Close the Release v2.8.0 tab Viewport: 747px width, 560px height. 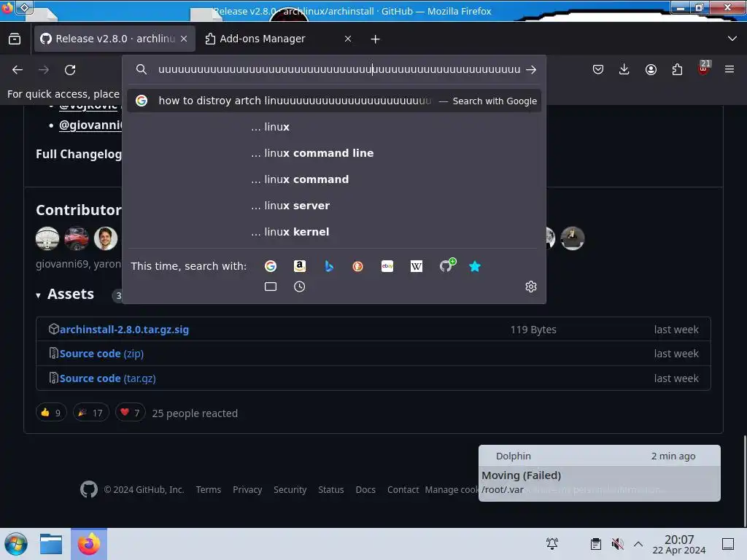tap(184, 39)
